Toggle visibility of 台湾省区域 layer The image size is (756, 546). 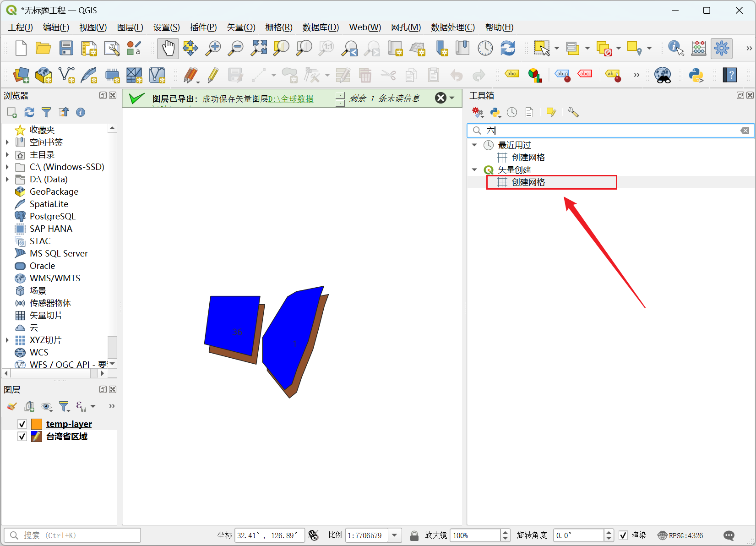(x=22, y=436)
